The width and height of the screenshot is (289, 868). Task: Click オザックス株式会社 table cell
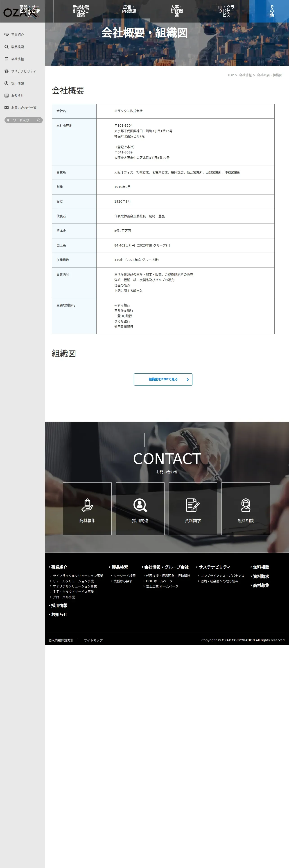[x=185, y=111]
